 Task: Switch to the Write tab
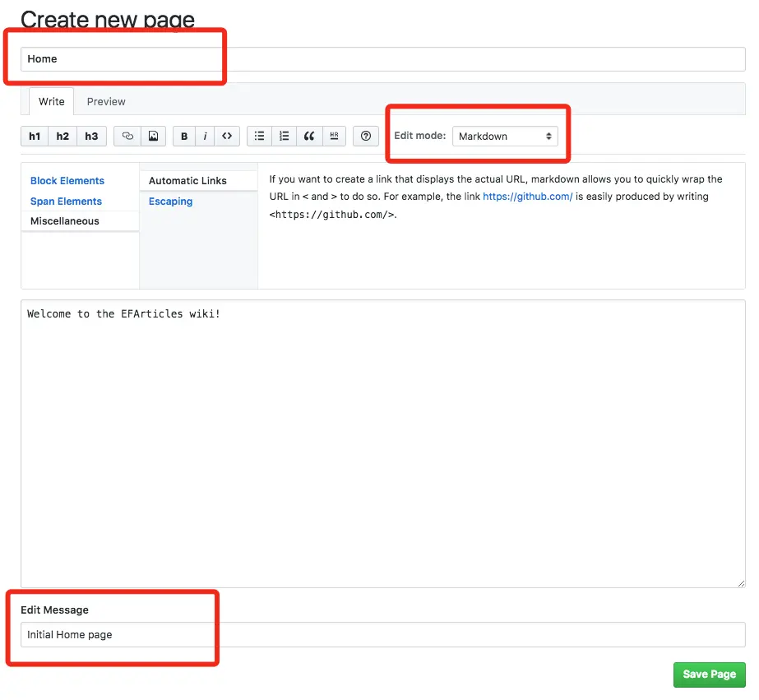coord(51,102)
